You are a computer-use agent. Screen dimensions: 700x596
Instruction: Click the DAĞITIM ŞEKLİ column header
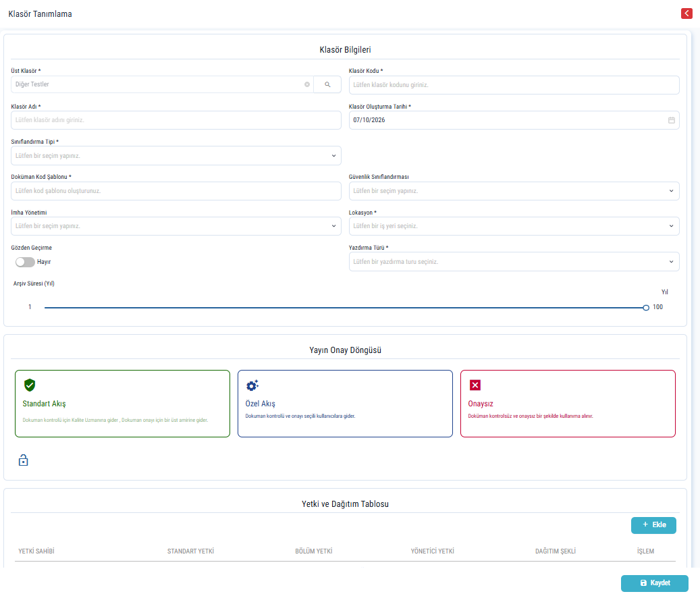pos(556,551)
